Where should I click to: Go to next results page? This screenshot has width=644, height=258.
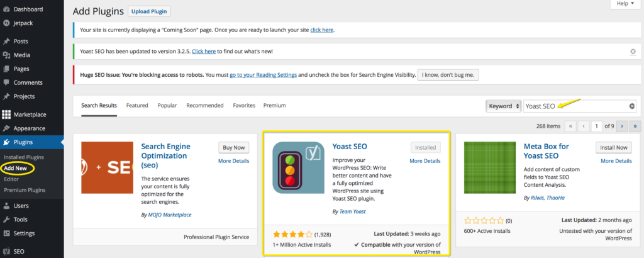(x=622, y=126)
